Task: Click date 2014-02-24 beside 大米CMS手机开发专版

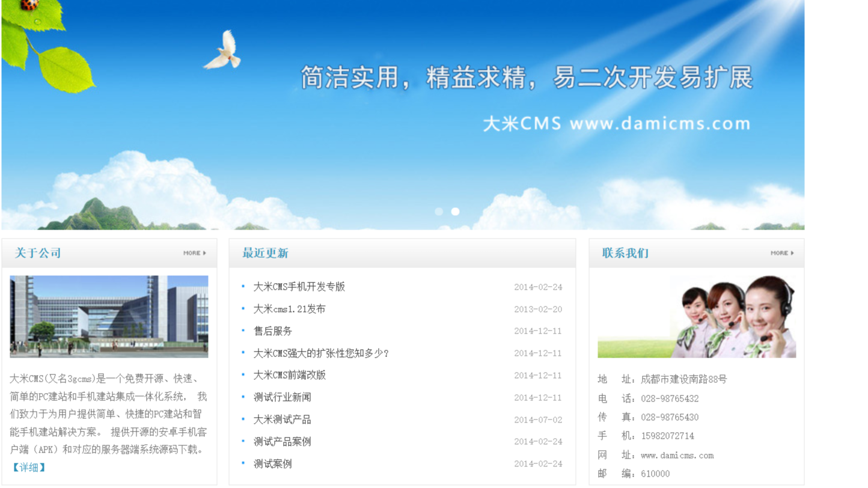Action: (538, 287)
